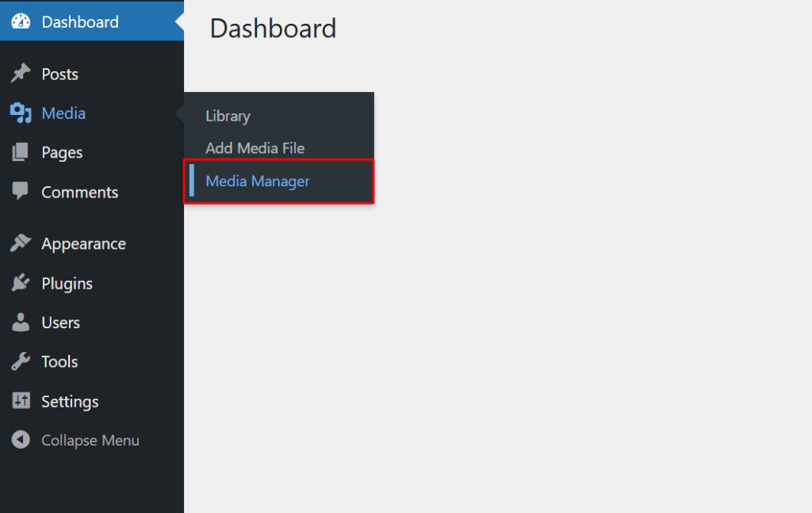Click the Plugins plug icon

click(21, 283)
